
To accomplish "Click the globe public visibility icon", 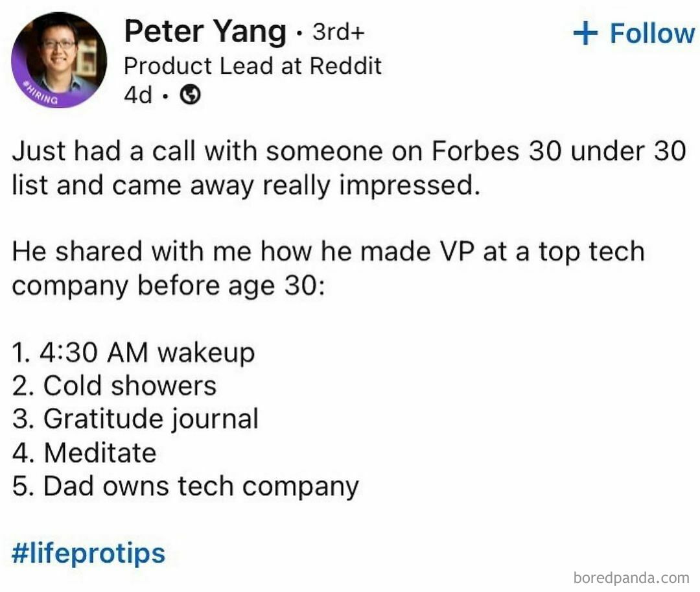I will [190, 95].
